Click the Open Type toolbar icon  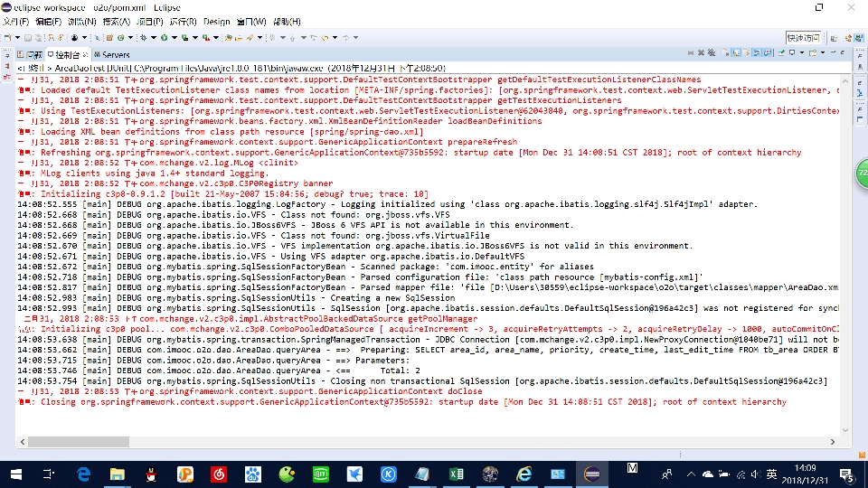click(228, 38)
